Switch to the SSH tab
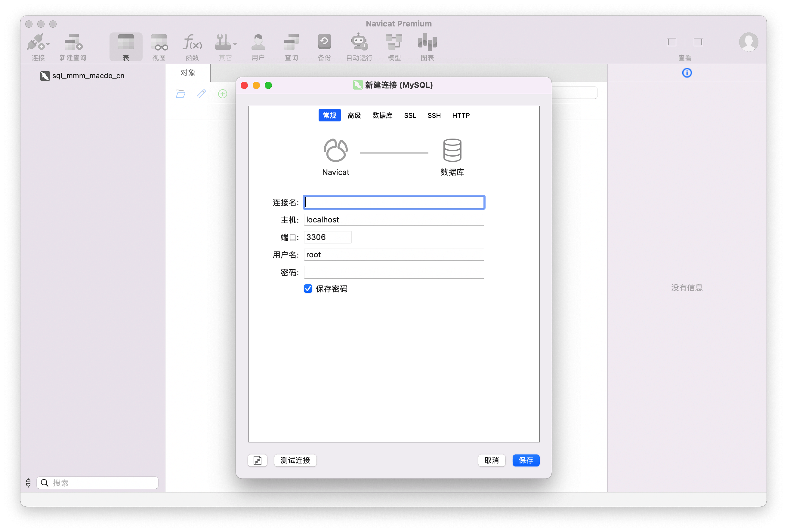This screenshot has height=532, width=787. tap(434, 115)
